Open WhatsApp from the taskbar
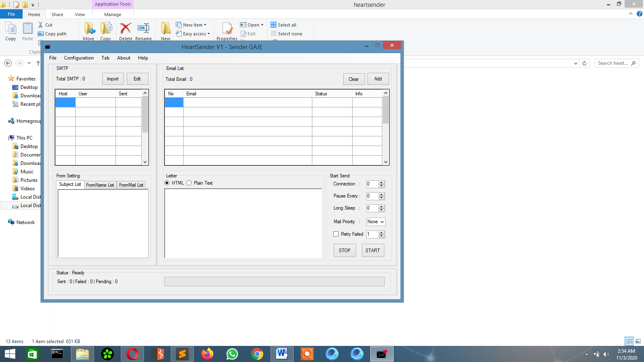The image size is (644, 362). click(x=232, y=354)
